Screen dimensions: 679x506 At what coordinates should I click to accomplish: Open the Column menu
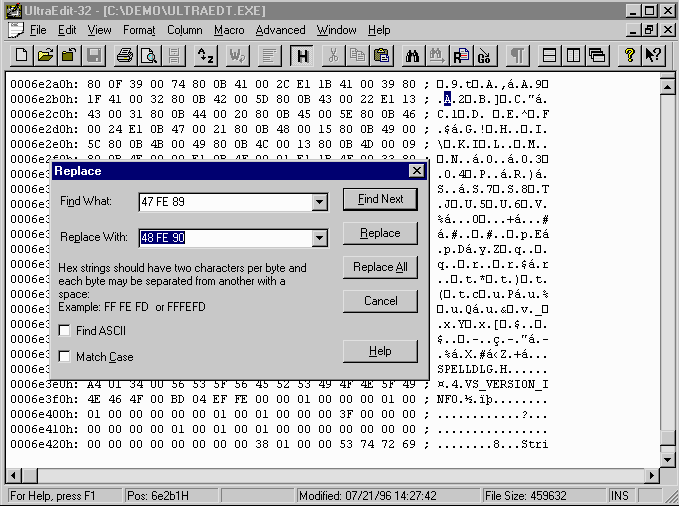pos(184,30)
